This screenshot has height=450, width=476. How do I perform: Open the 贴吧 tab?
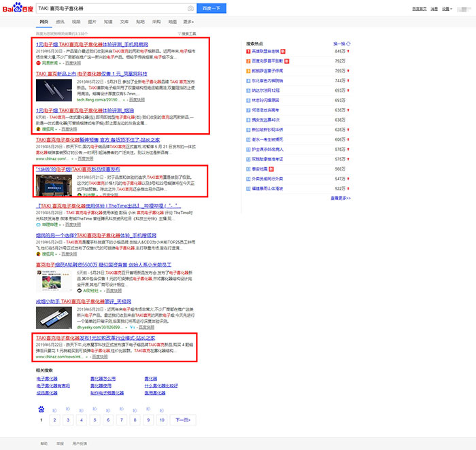pyautogui.click(x=140, y=22)
